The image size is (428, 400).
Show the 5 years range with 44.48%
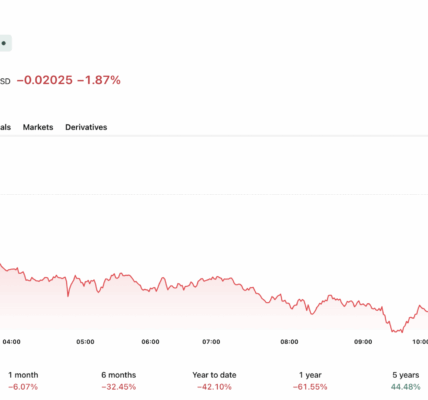click(x=406, y=381)
